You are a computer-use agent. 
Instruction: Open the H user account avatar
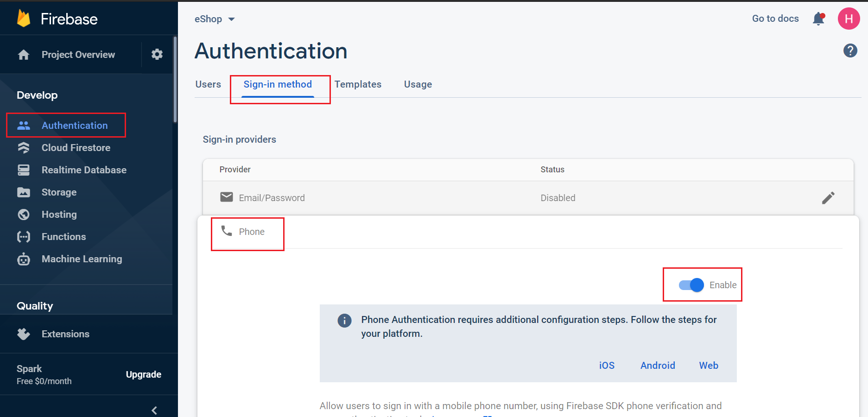(849, 19)
